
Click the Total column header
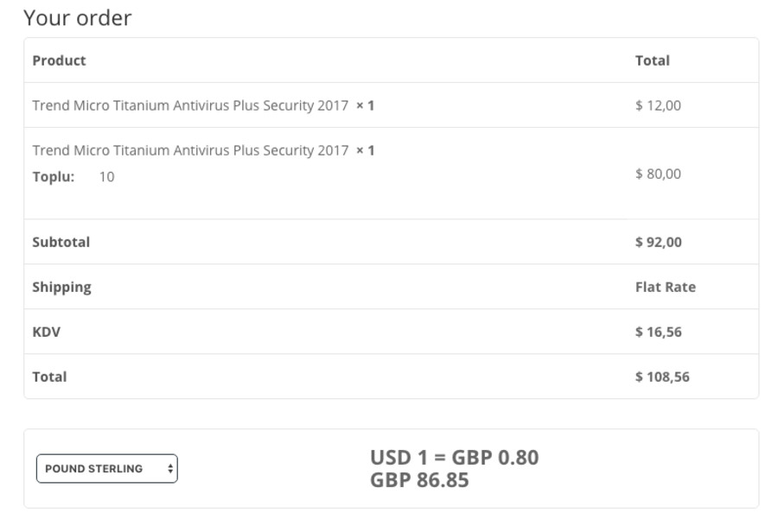pyautogui.click(x=652, y=60)
